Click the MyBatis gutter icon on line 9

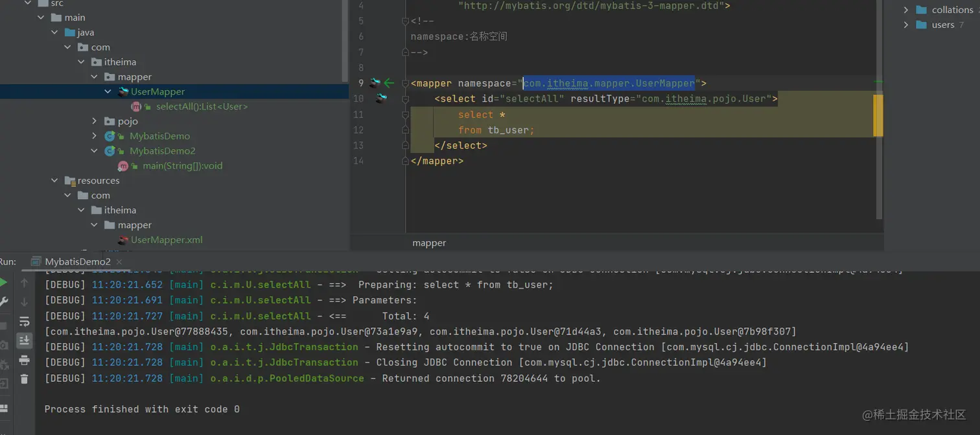tap(375, 83)
